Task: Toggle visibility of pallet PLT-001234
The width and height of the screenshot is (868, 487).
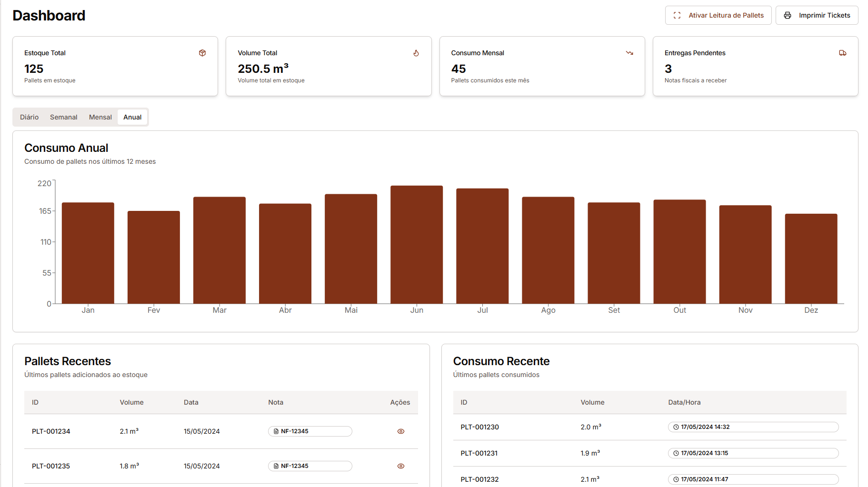Action: (x=400, y=431)
